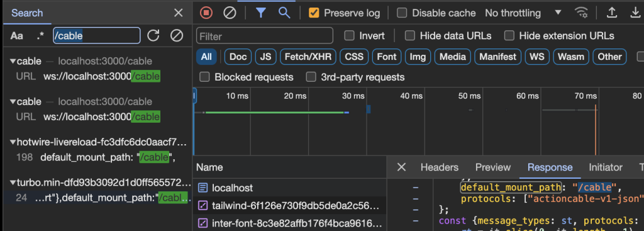Open the Initiator tab
The image size is (644, 231).
pyautogui.click(x=606, y=167)
